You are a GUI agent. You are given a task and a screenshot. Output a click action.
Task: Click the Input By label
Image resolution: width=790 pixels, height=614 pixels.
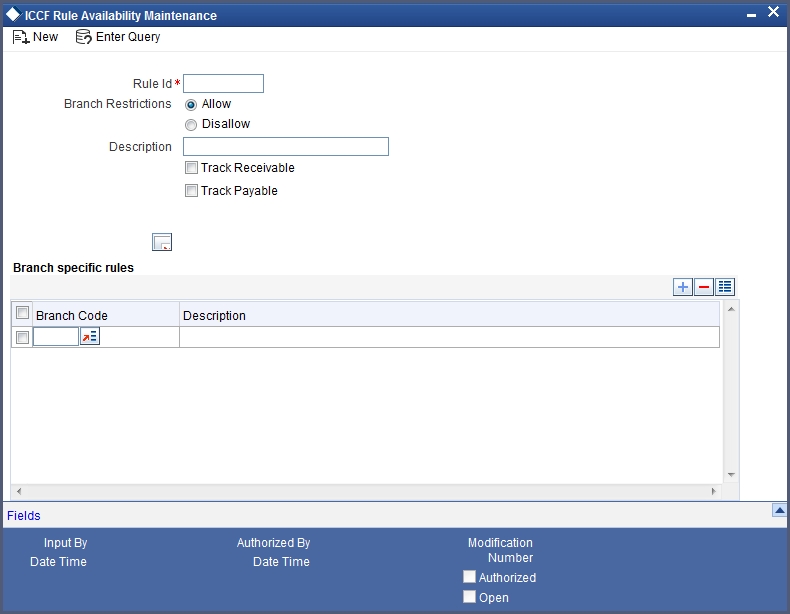tap(65, 543)
